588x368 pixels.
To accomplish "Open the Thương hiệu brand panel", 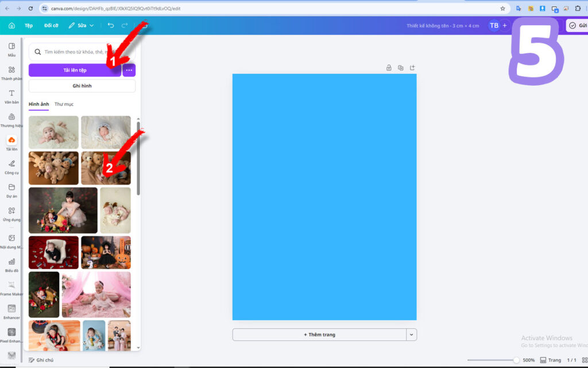I will [11, 120].
